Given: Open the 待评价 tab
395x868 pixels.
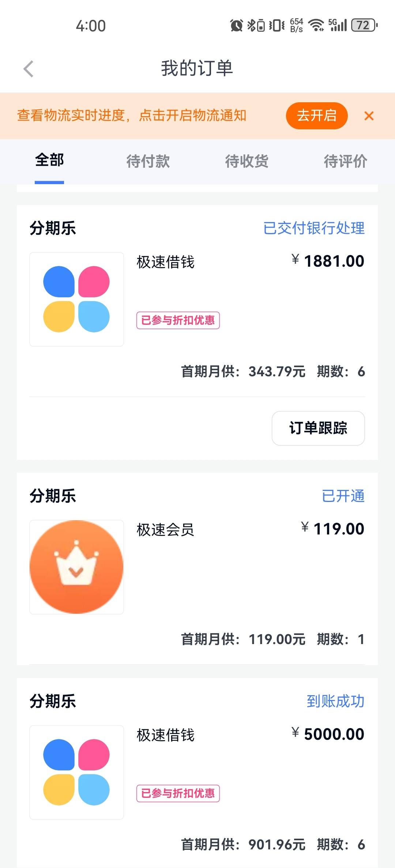Looking at the screenshot, I should tap(346, 161).
